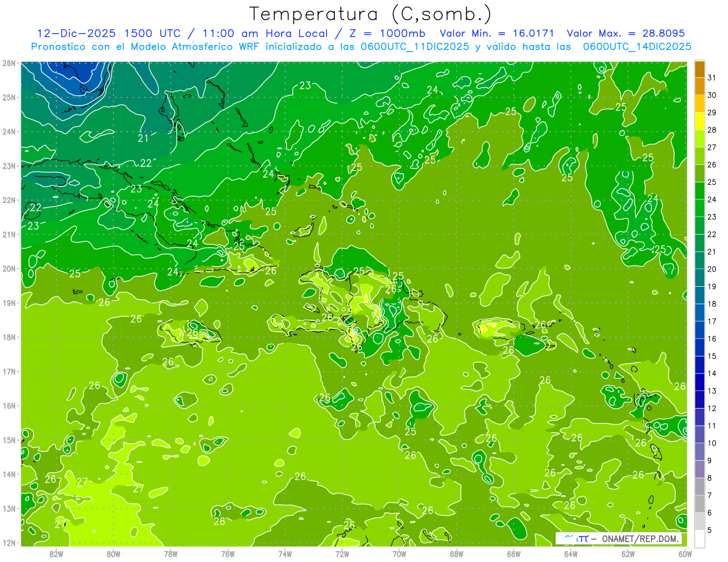This screenshot has width=728, height=562.
Task: Click the 17 label on the color scale
Action: tap(712, 321)
